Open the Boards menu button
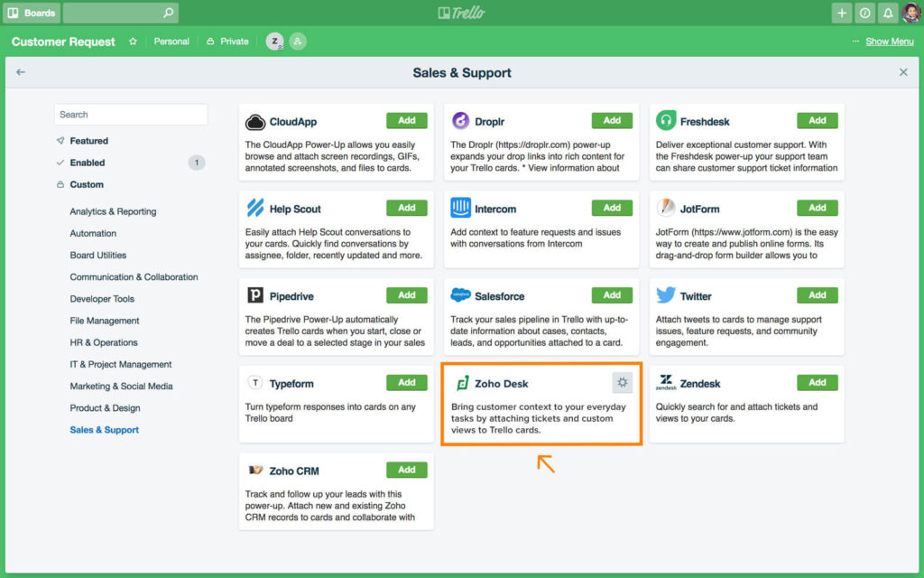The width and height of the screenshot is (924, 578). (x=32, y=13)
